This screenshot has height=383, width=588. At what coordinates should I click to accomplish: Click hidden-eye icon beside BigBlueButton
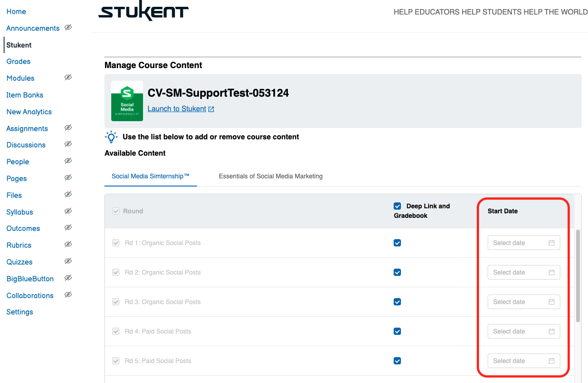(x=68, y=278)
